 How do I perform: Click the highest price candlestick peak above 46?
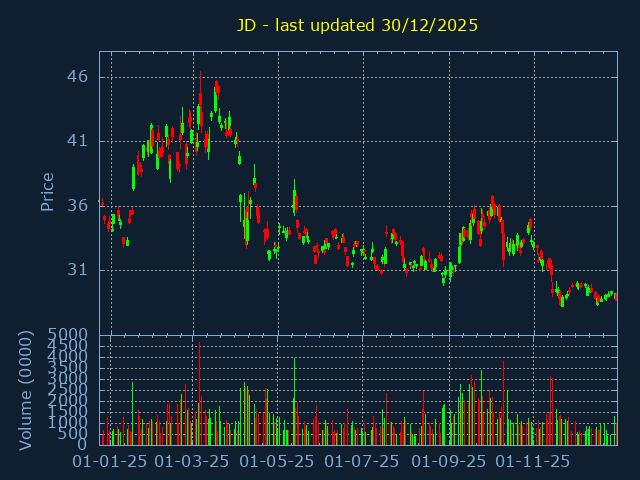click(200, 75)
